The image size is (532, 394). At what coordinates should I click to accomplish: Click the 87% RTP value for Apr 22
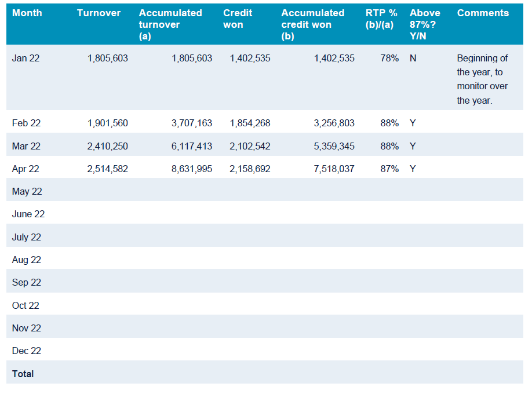tap(389, 169)
